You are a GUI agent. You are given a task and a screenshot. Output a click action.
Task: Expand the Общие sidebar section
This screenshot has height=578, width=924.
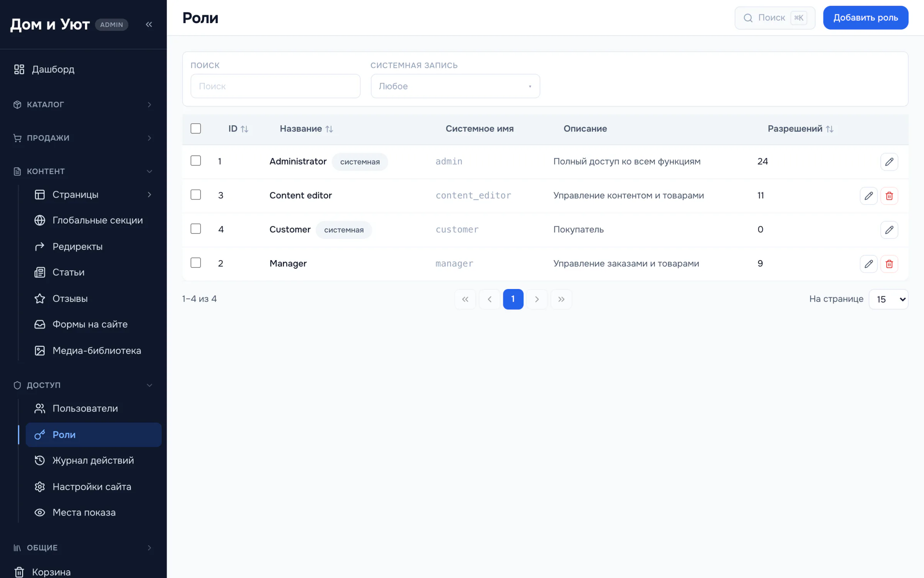(83, 548)
